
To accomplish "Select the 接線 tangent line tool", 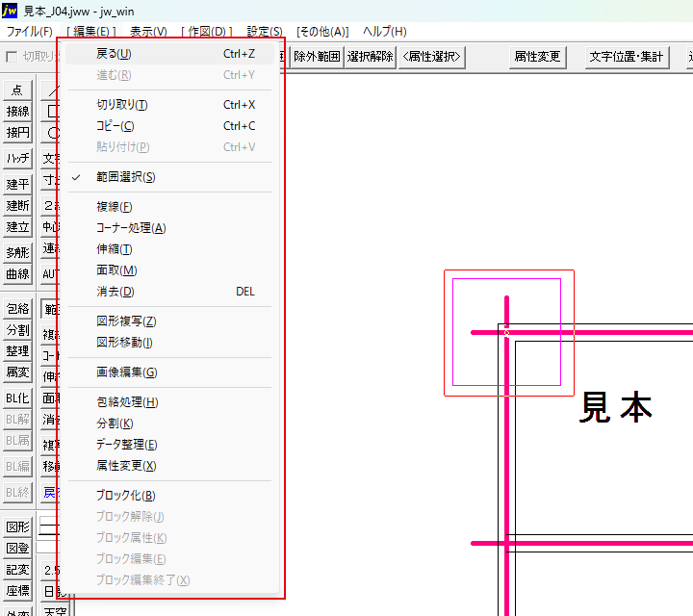I will click(x=17, y=111).
